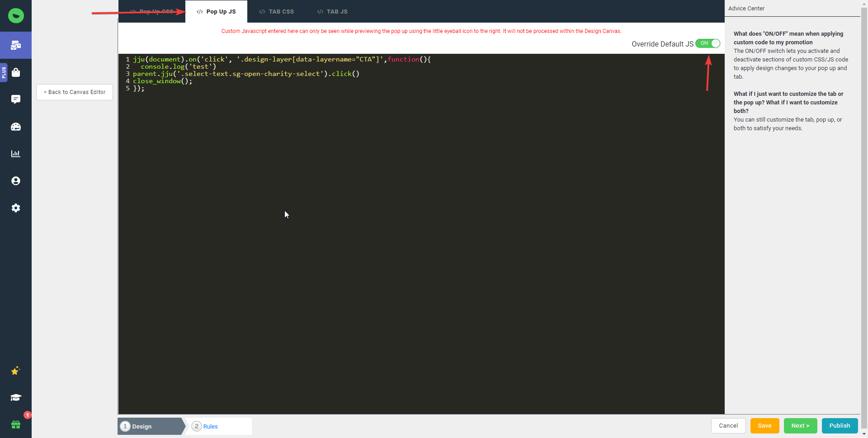The image size is (868, 438).
Task: Open the account profile icon
Action: pyautogui.click(x=16, y=180)
